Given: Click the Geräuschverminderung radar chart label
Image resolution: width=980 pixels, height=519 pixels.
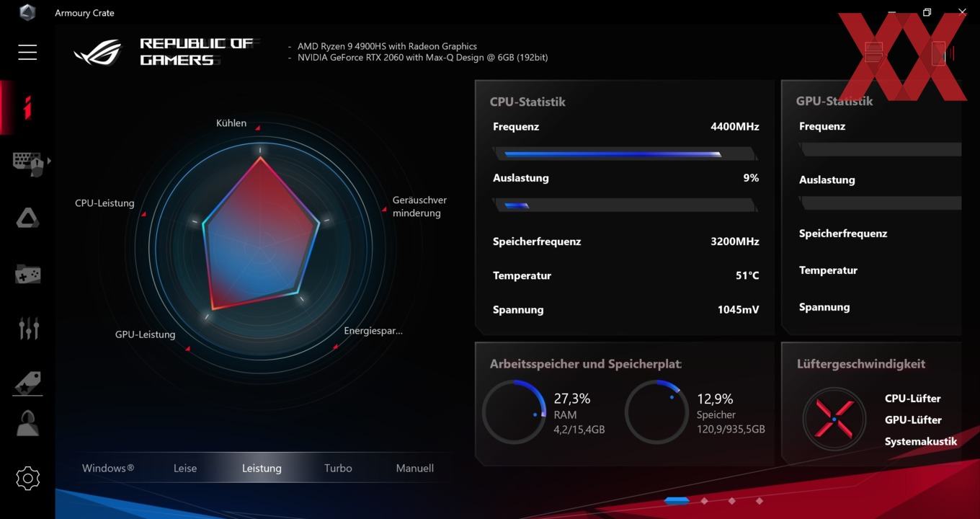Looking at the screenshot, I should [419, 206].
